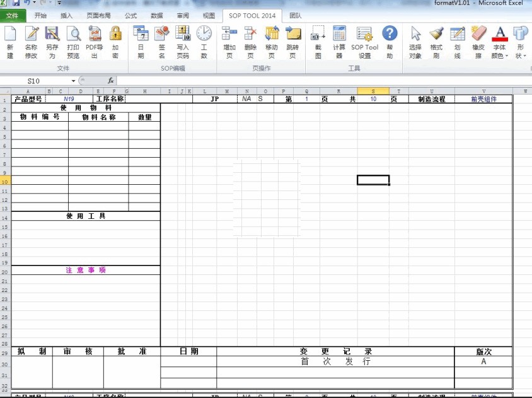Select column S header
Screen dimensions: 532x398
click(x=373, y=91)
